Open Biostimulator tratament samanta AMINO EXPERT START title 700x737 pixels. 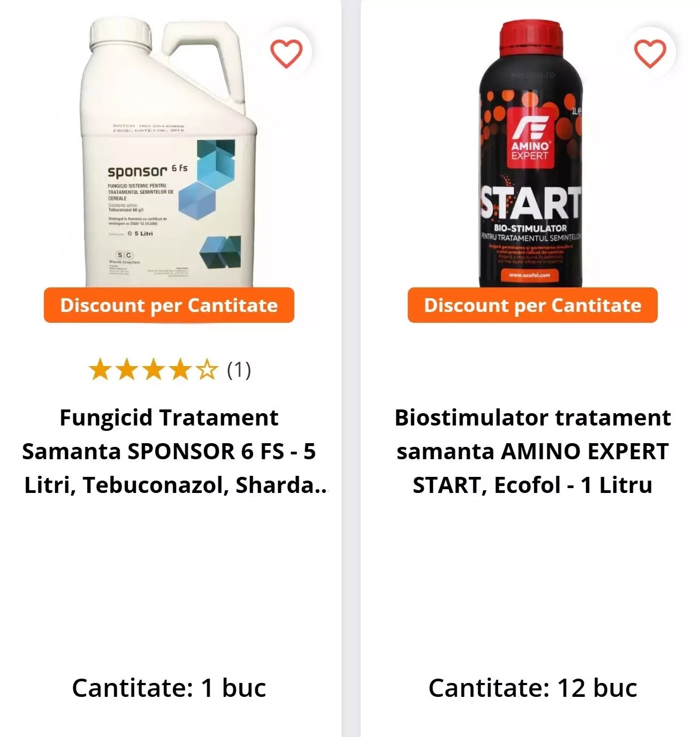coord(532,451)
